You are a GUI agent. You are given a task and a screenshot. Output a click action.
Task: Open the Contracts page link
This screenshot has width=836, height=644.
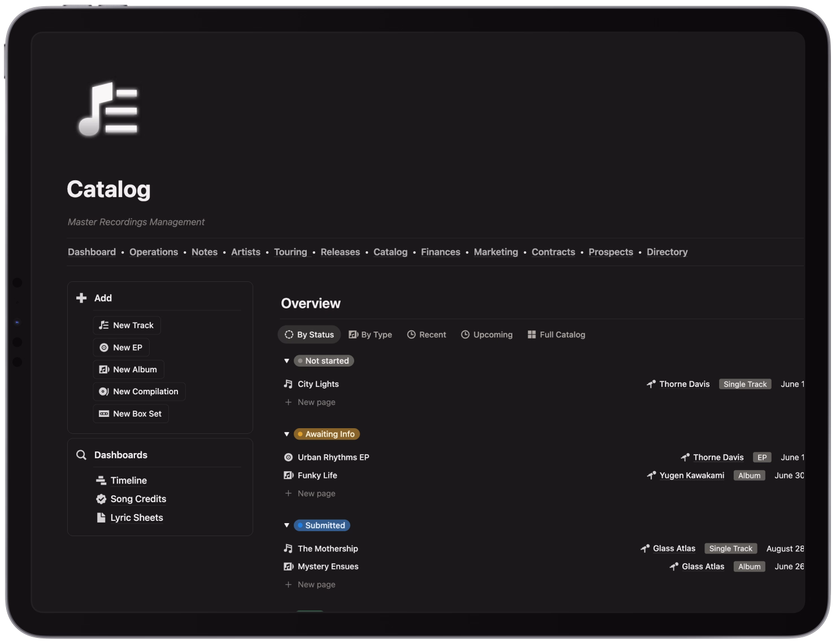pos(553,252)
